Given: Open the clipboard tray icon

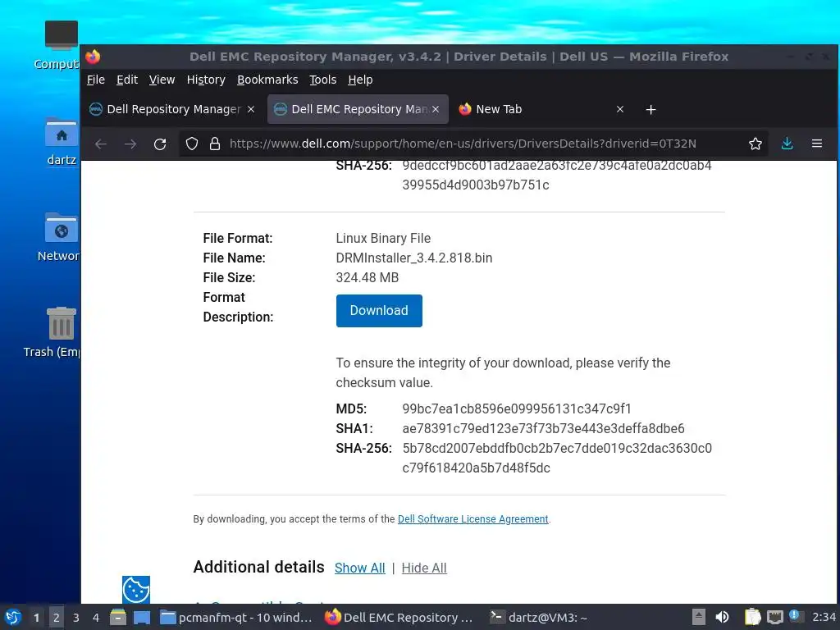Looking at the screenshot, I should point(752,617).
